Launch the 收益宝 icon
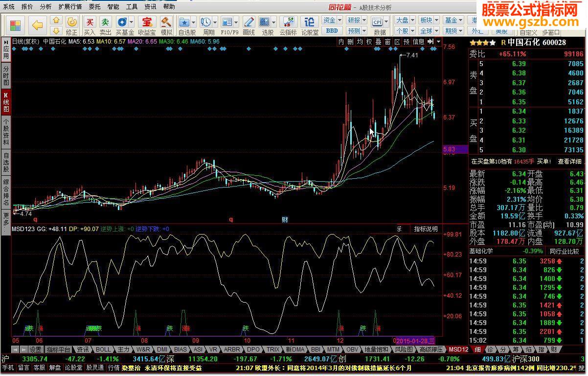Viewport: 588px width, 376px height. tap(146, 25)
